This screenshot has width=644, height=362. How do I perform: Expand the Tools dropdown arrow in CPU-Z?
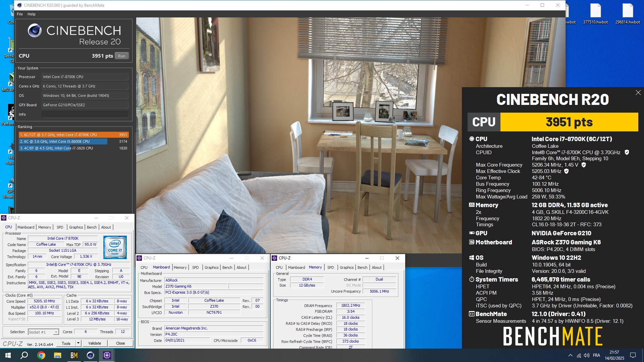pos(78,343)
